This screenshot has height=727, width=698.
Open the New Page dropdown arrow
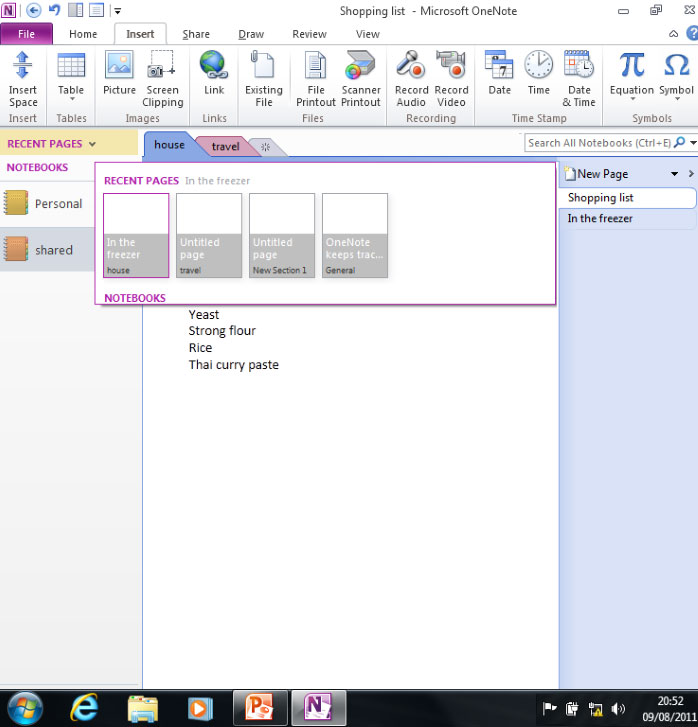(x=675, y=174)
